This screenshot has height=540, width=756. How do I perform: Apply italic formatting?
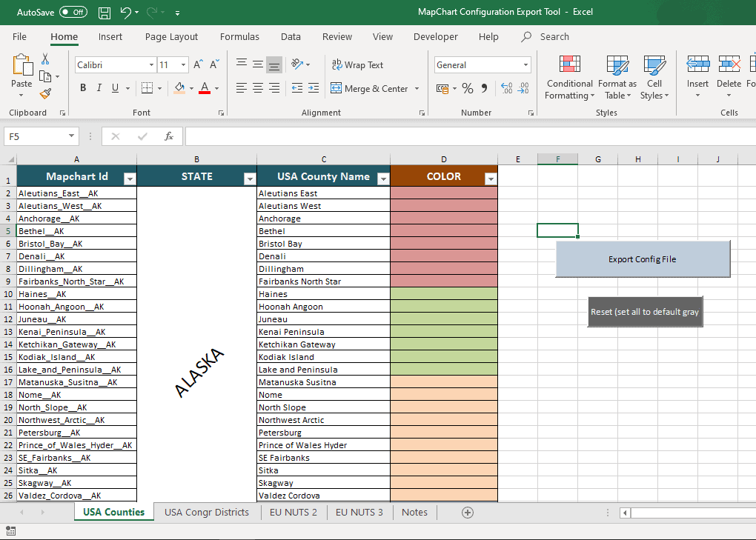tap(99, 87)
